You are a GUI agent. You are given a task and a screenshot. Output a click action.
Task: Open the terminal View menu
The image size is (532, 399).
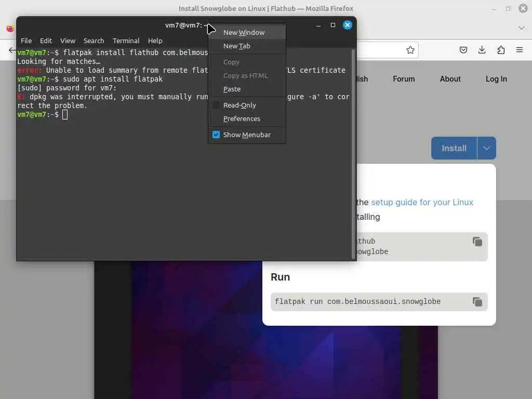point(68,41)
